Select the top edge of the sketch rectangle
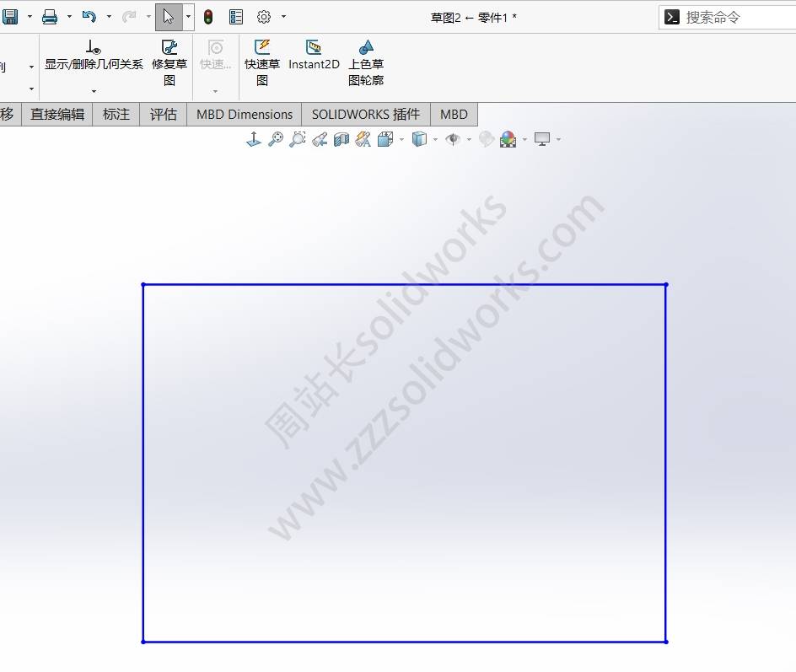The image size is (796, 672). pos(405,285)
